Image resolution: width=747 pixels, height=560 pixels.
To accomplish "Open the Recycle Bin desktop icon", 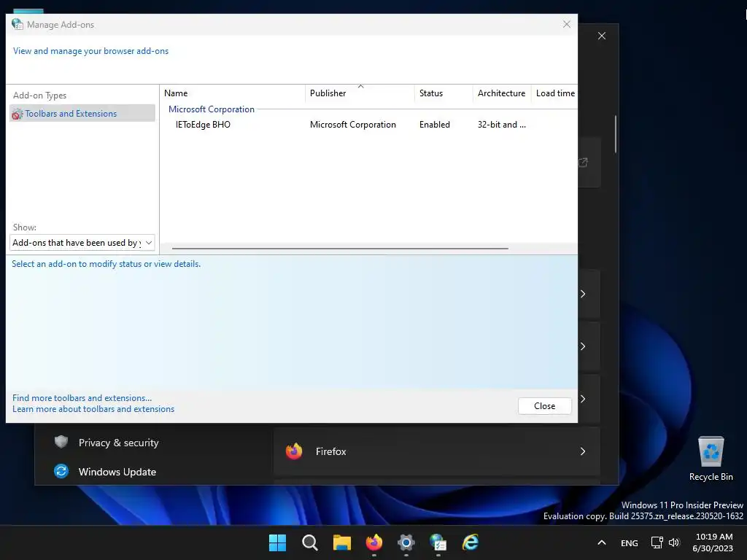I will point(711,459).
